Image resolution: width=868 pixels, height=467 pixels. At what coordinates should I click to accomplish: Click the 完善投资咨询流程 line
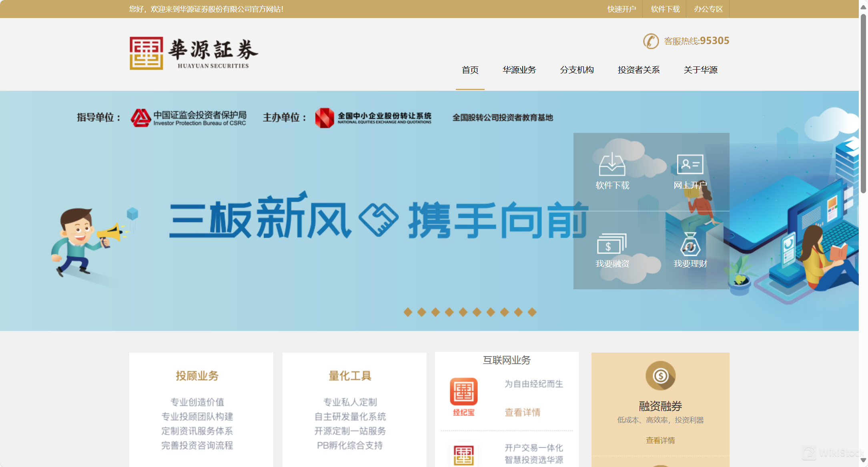[197, 445]
